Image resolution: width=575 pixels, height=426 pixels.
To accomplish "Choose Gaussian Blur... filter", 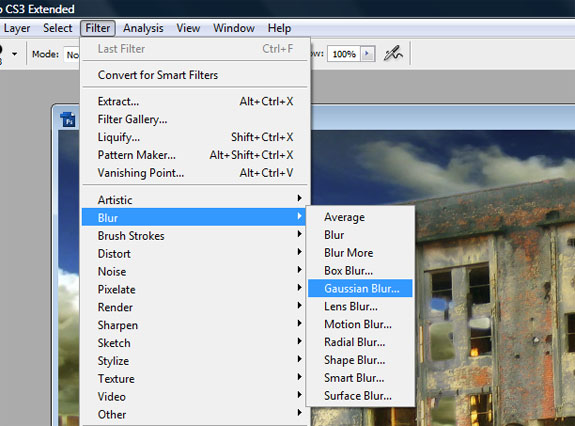I will 360,289.
